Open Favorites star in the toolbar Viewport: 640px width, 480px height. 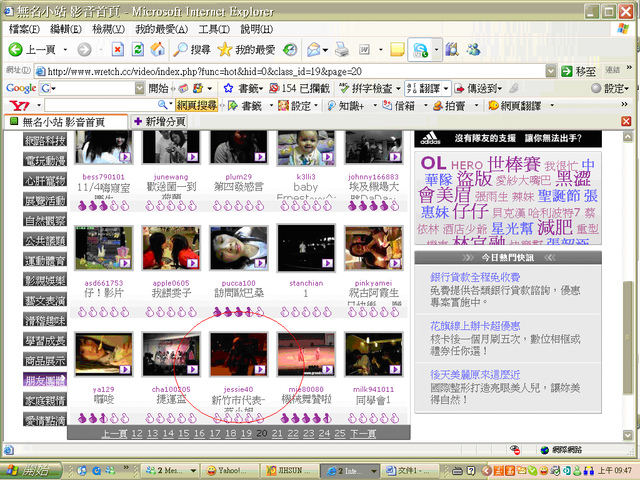click(x=225, y=49)
